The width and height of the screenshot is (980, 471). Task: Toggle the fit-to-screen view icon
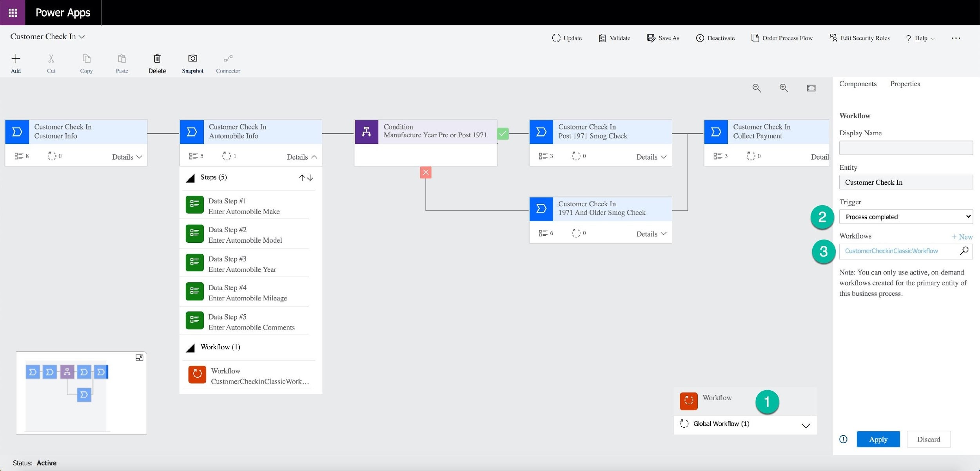(810, 88)
